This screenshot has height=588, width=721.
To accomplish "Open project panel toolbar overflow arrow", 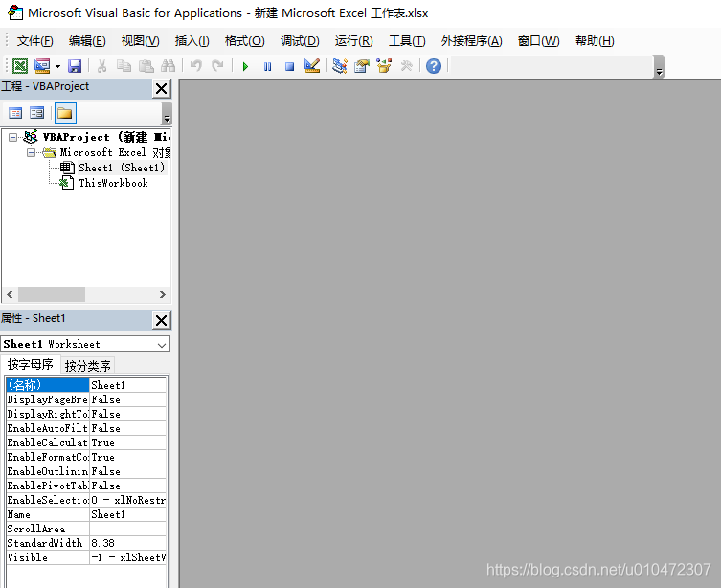I will tap(167, 113).
